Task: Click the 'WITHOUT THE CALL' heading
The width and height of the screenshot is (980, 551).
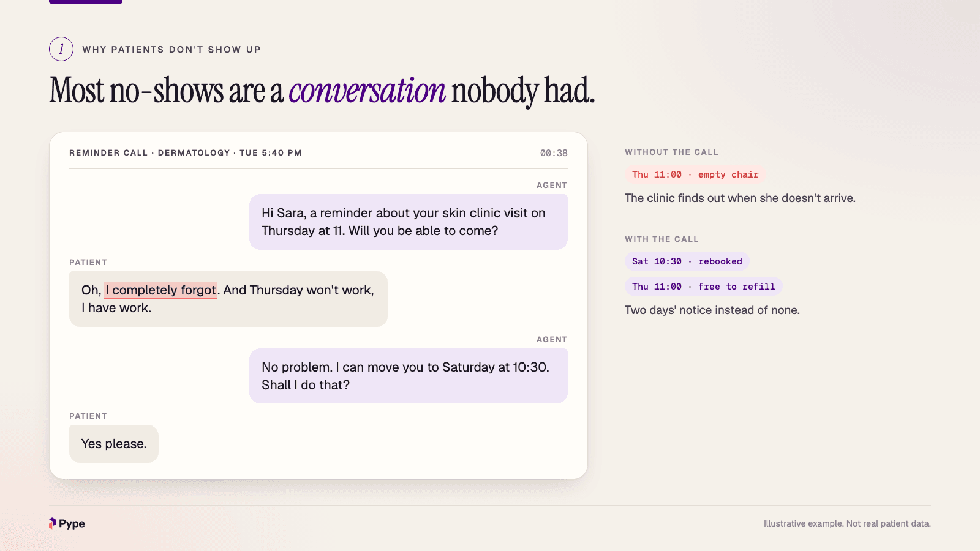Action: (671, 152)
